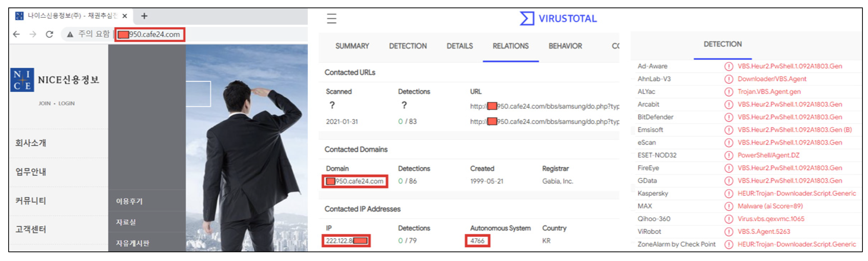Click the cafe24.com address bar
This screenshot has width=868, height=261.
(x=154, y=34)
